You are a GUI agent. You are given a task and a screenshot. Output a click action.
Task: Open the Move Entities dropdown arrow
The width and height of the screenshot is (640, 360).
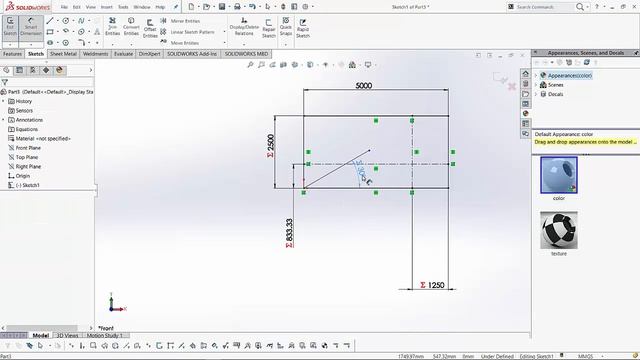pyautogui.click(x=224, y=43)
